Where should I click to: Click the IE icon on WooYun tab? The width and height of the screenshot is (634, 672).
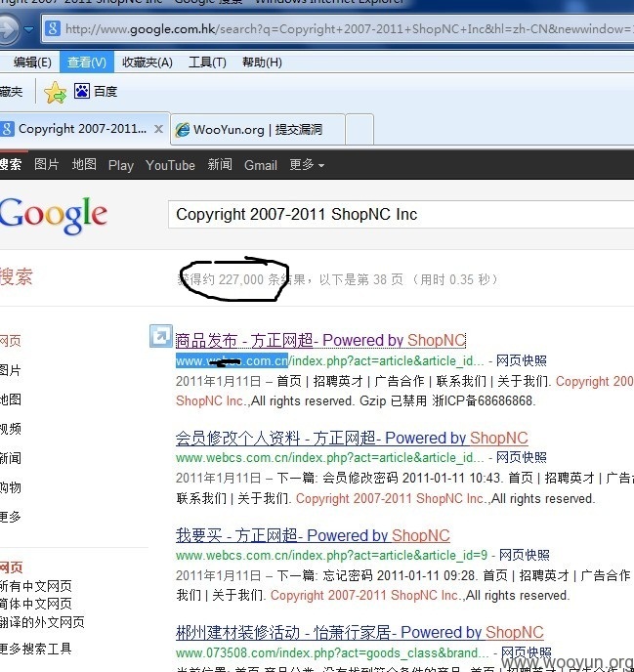(x=182, y=130)
